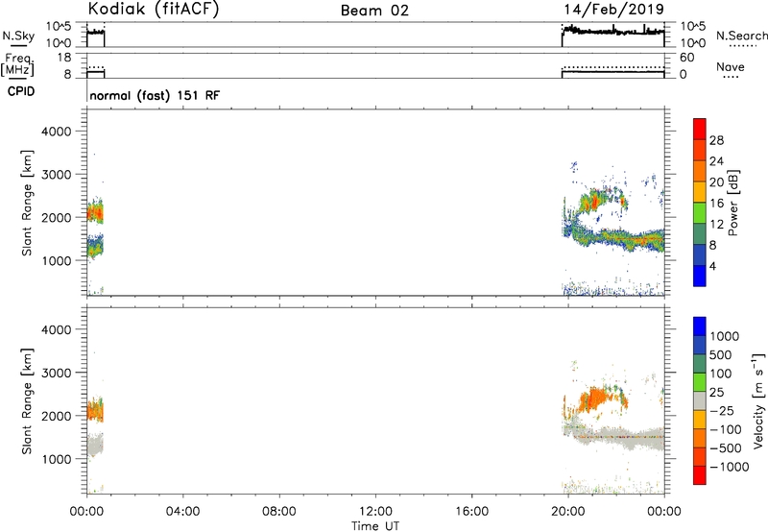Click the "Power [dB]" color bar title
Screen dimensions: 768x532
coord(732,203)
